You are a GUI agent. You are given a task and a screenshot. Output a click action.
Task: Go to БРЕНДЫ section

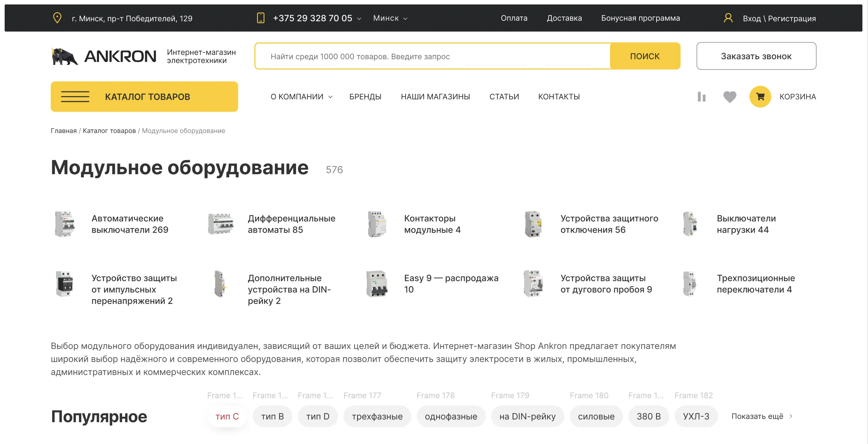365,96
